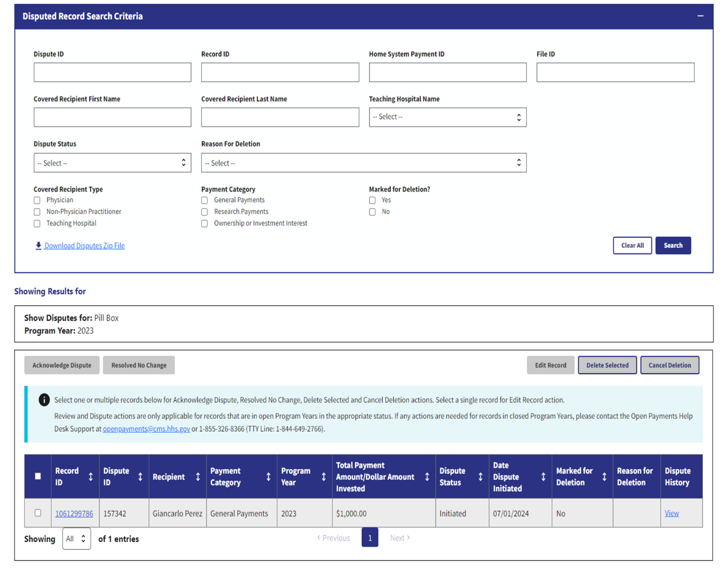Open the Reason For Deletion dropdown

(x=363, y=163)
